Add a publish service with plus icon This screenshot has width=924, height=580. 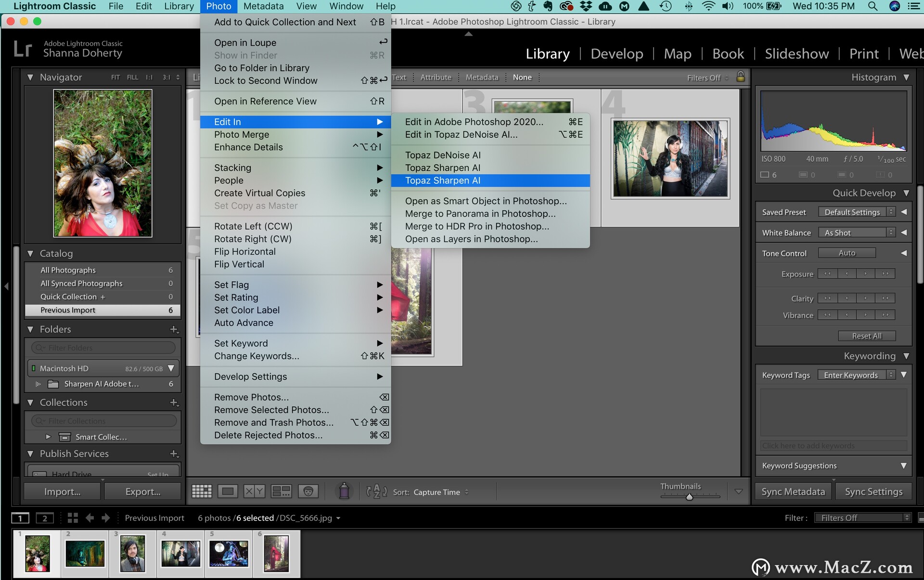174,454
